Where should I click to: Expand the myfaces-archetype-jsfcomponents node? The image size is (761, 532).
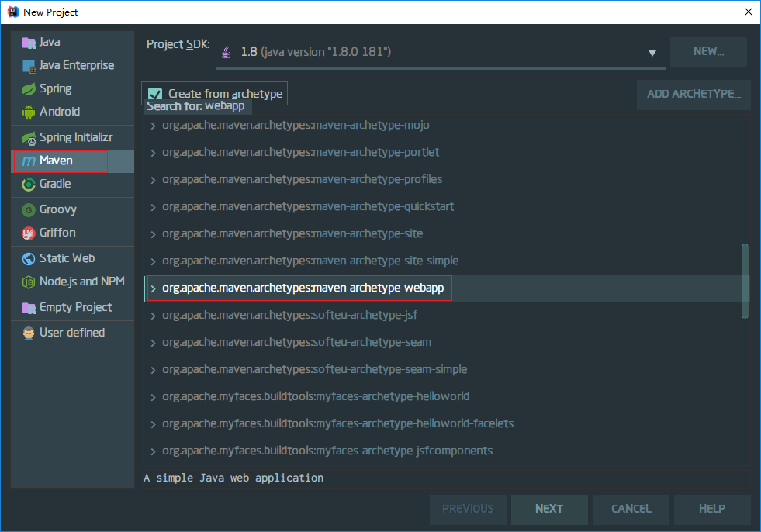[153, 452]
